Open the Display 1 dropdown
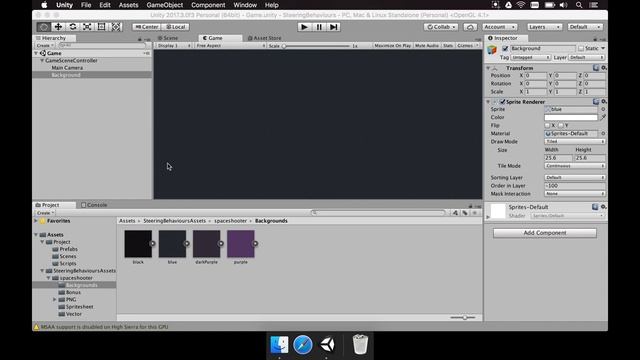The height and width of the screenshot is (360, 640). [174, 46]
